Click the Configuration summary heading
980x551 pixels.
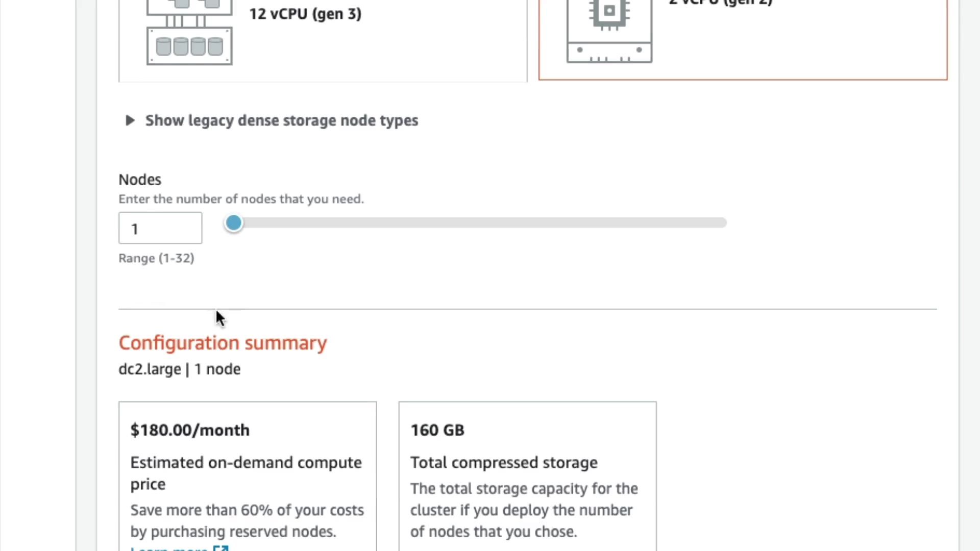[223, 343]
